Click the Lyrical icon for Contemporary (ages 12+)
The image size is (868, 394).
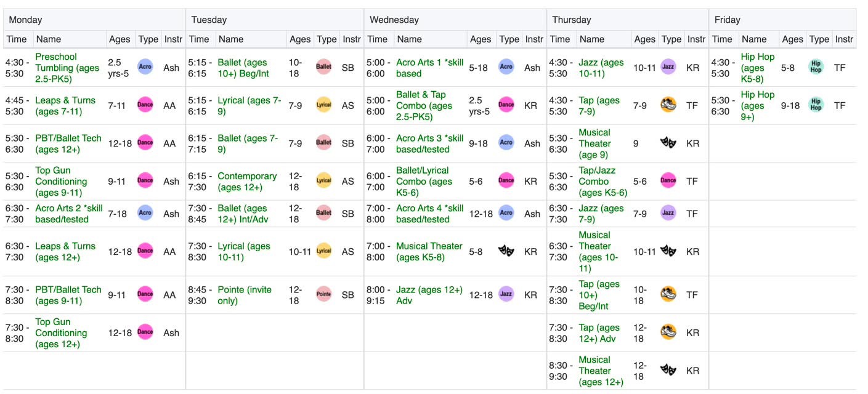(323, 181)
